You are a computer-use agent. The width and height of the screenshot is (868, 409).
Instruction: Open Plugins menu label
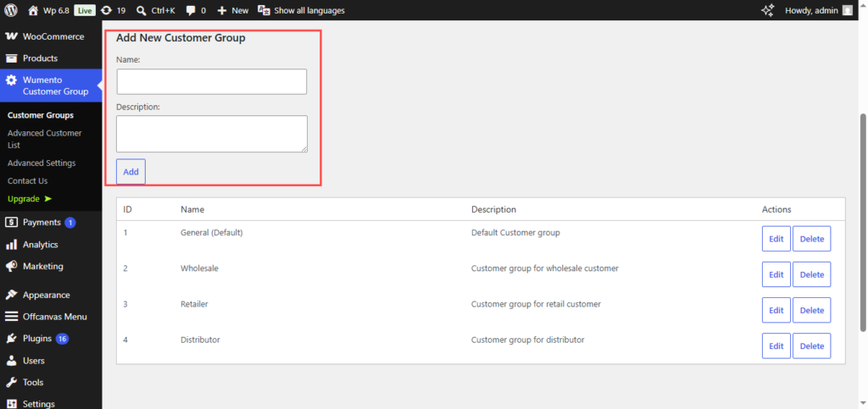pos(37,338)
